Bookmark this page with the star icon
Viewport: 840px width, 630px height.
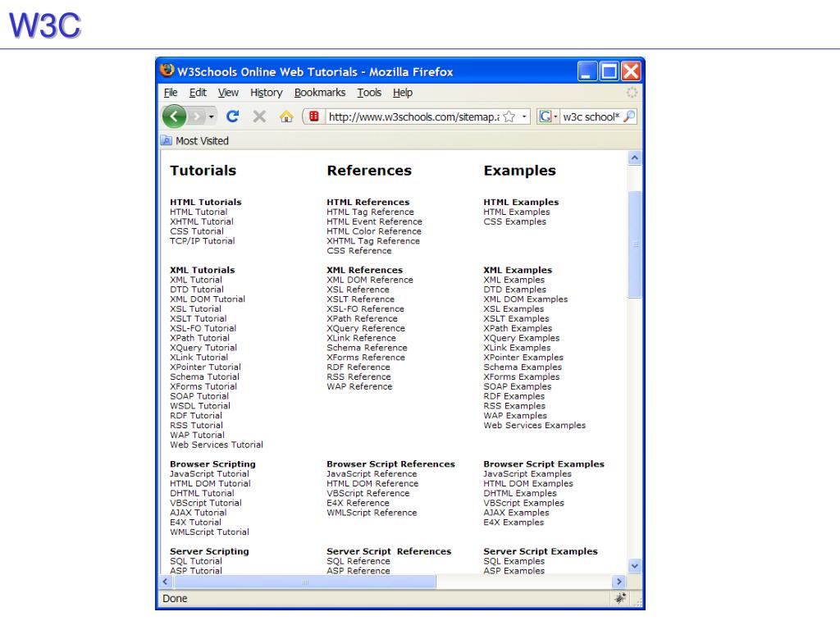(x=509, y=116)
